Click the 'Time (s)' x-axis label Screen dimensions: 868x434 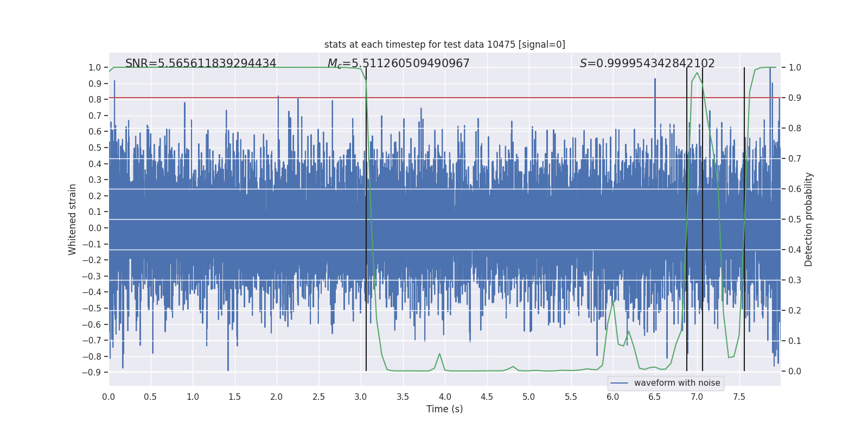click(444, 409)
